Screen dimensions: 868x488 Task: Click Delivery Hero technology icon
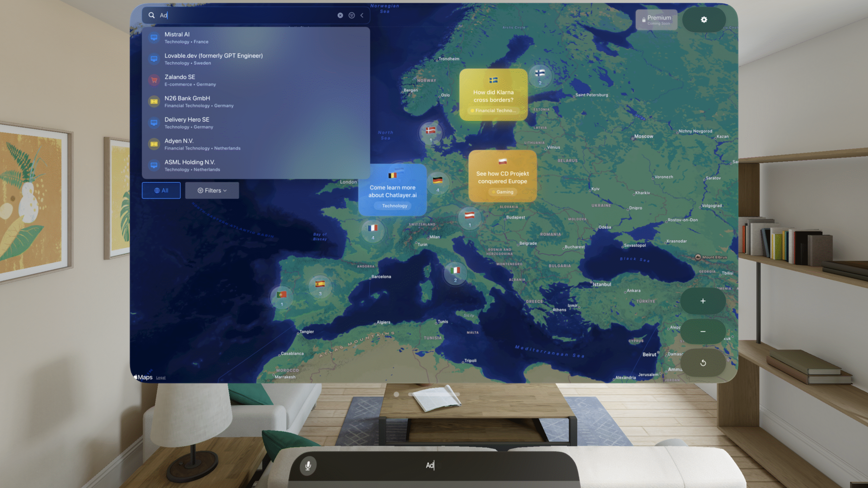click(154, 123)
